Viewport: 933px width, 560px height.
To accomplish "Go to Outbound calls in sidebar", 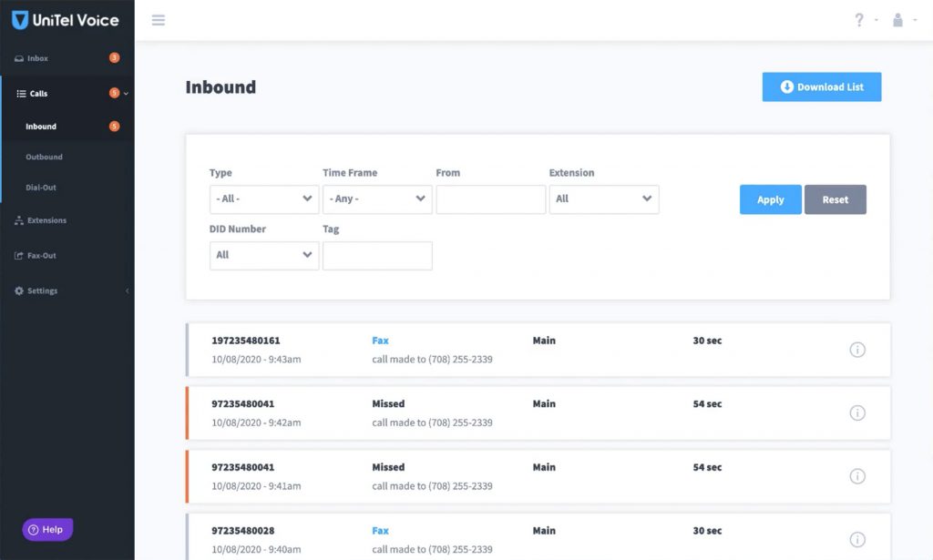I will (x=44, y=157).
